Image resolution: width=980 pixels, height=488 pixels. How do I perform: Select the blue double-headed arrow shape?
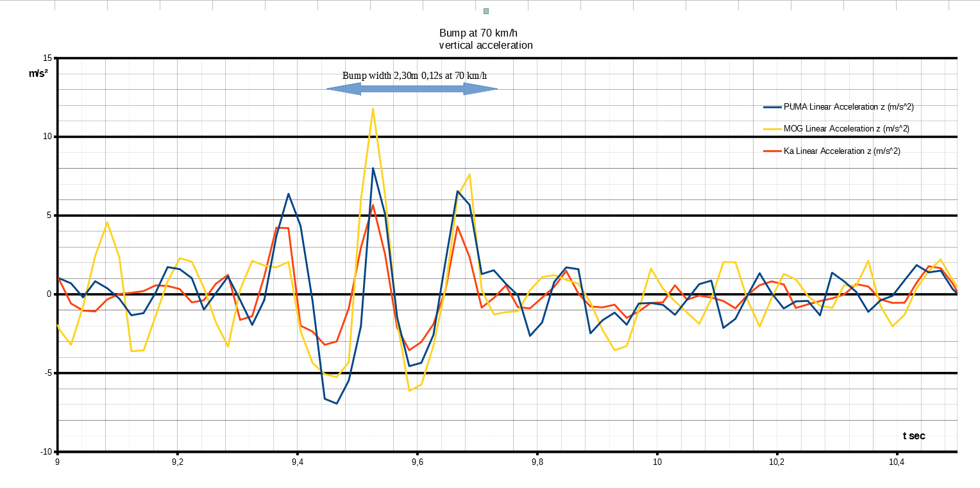412,89
